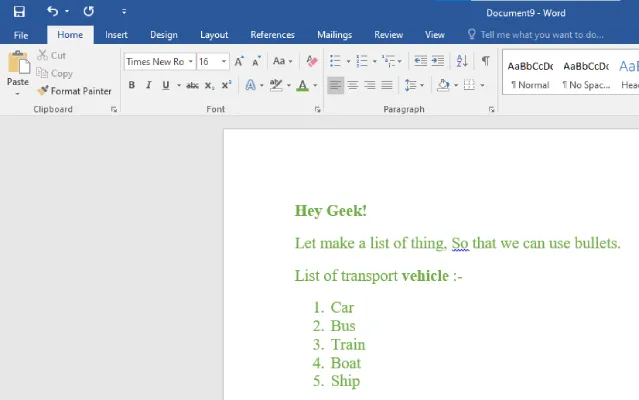
Task: Click the Tell me search field
Action: pos(540,35)
